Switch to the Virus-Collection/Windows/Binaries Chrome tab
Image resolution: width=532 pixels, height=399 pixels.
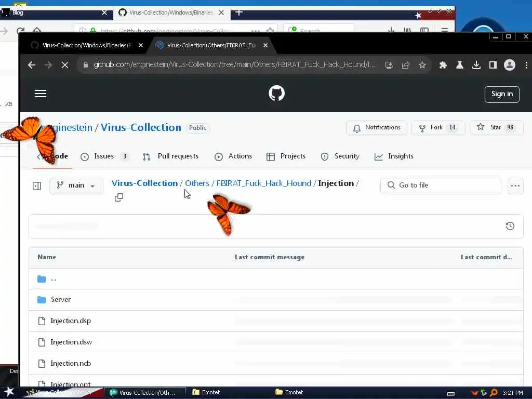click(87, 45)
